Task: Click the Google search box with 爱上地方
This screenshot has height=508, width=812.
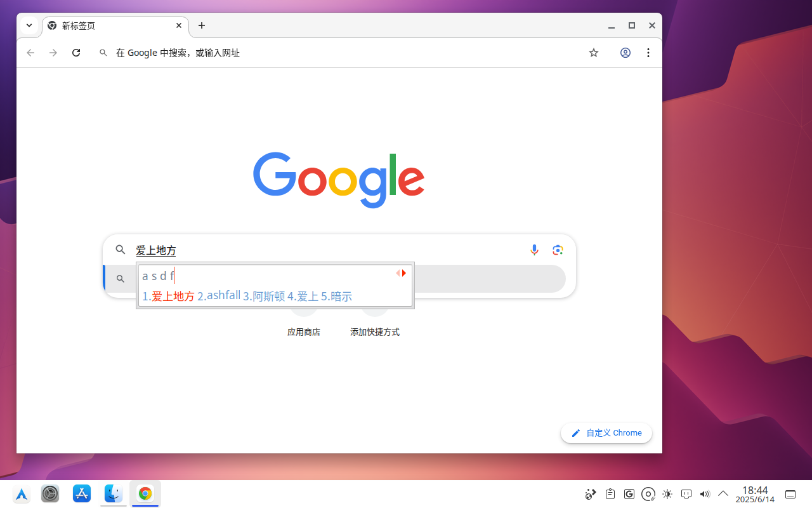Action: 339,250
